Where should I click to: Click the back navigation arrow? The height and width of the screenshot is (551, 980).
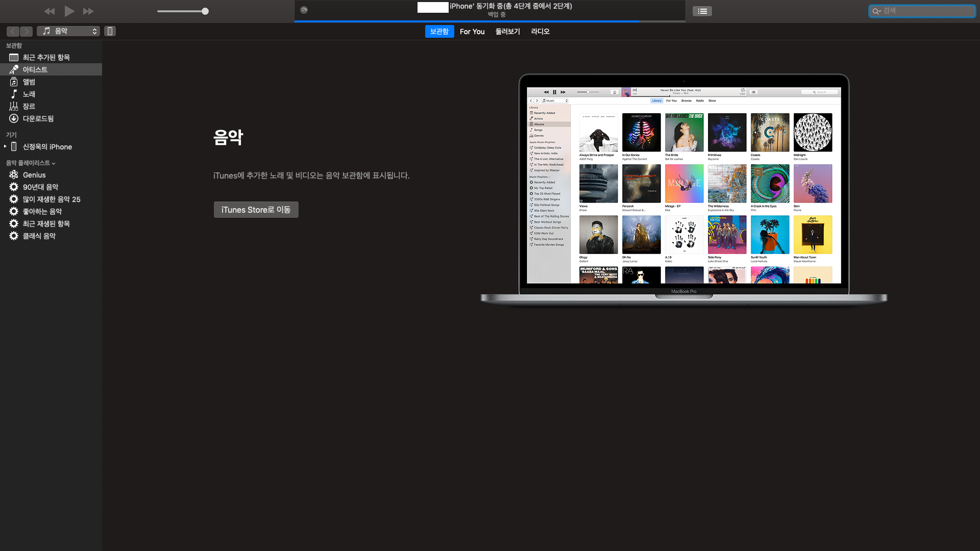[x=13, y=32]
